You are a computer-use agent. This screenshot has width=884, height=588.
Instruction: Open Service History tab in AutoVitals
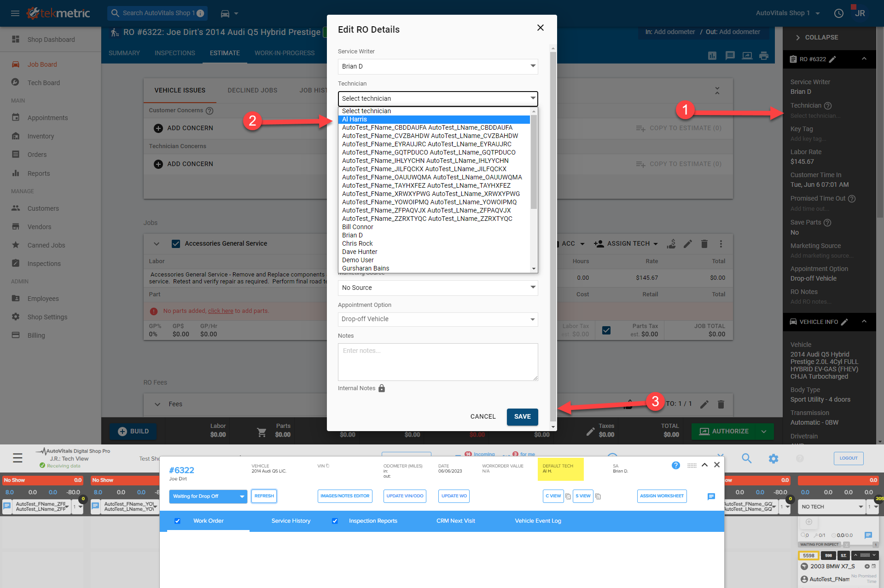click(291, 521)
